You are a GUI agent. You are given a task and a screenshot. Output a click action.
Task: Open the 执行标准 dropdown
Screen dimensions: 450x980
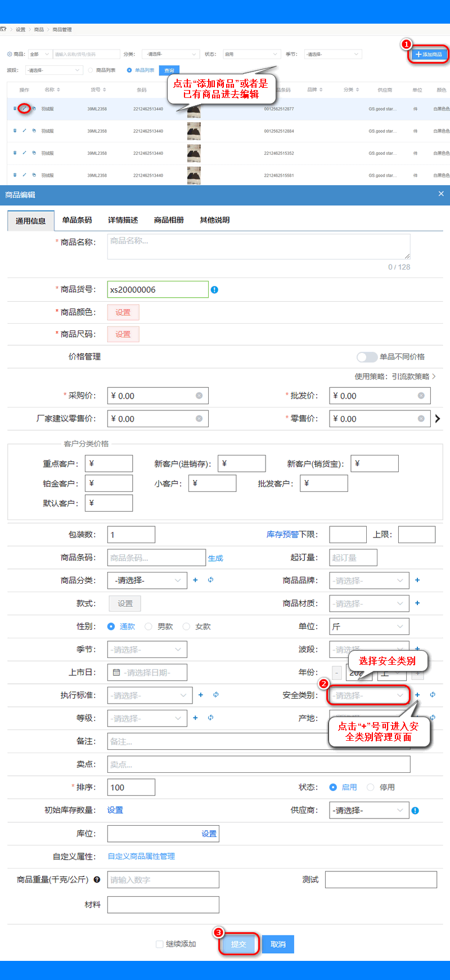pyautogui.click(x=150, y=695)
